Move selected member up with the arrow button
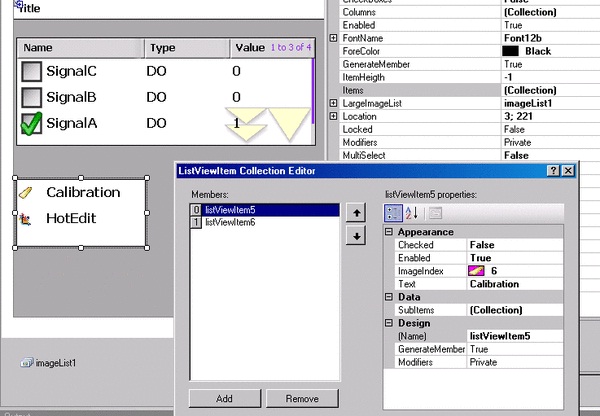Image resolution: width=600 pixels, height=416 pixels. click(354, 213)
